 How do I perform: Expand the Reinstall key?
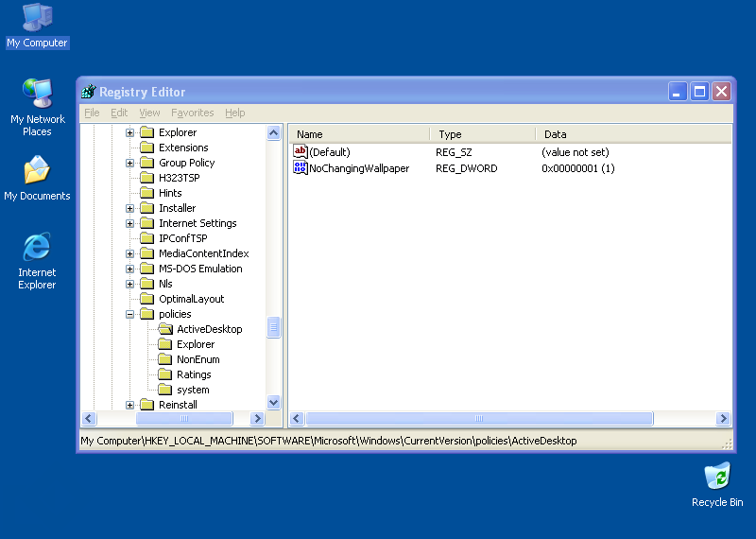tap(129, 406)
